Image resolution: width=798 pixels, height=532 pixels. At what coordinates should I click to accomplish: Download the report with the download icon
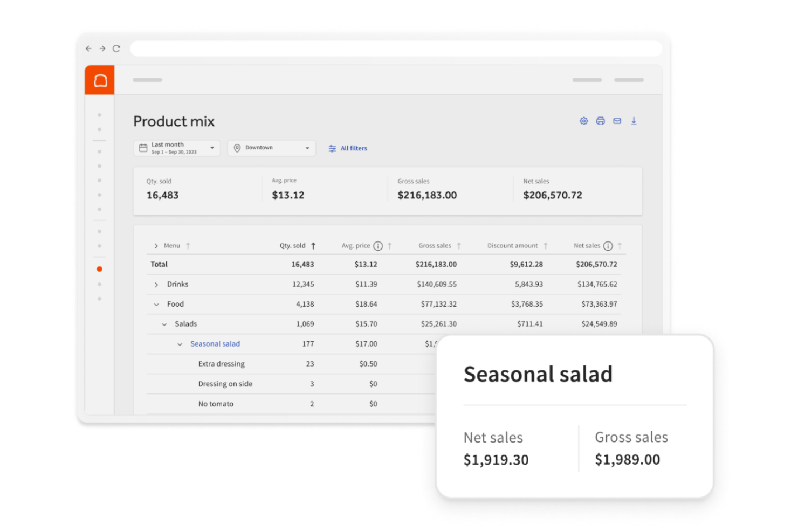tap(634, 121)
